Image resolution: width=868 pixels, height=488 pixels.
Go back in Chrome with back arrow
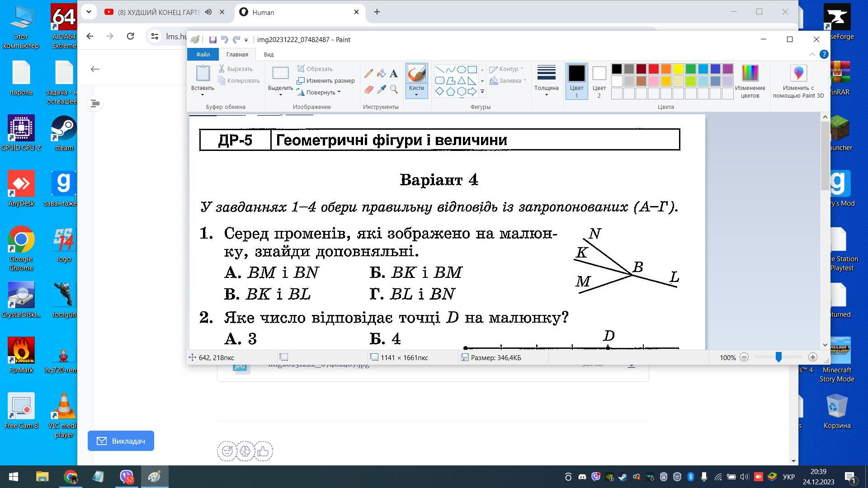pyautogui.click(x=90, y=36)
